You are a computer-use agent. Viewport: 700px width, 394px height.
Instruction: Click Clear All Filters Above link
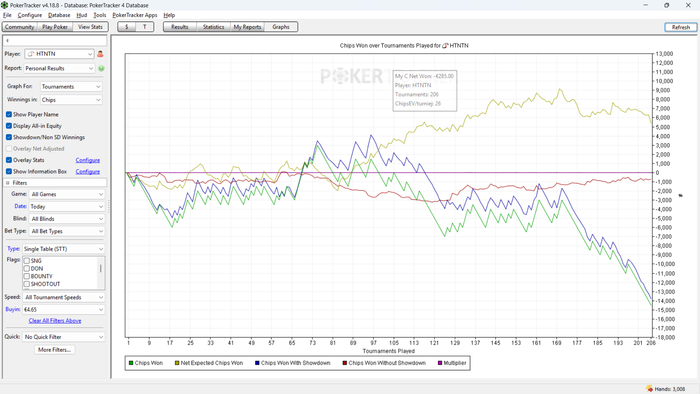pyautogui.click(x=55, y=321)
